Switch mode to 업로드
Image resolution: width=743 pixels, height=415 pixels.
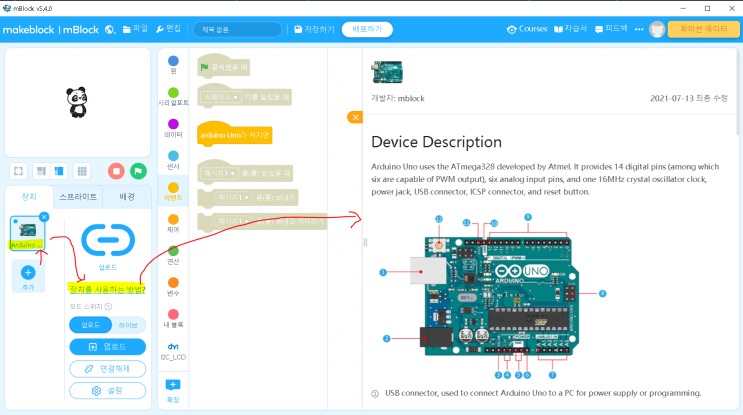(91, 325)
